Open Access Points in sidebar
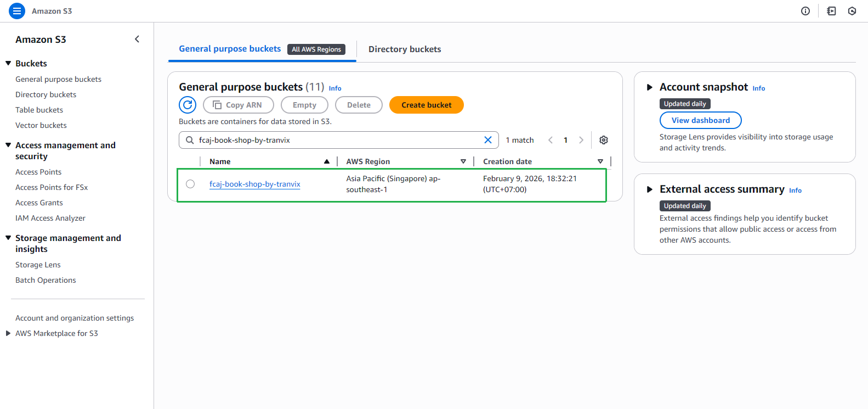868x409 pixels. coord(38,172)
